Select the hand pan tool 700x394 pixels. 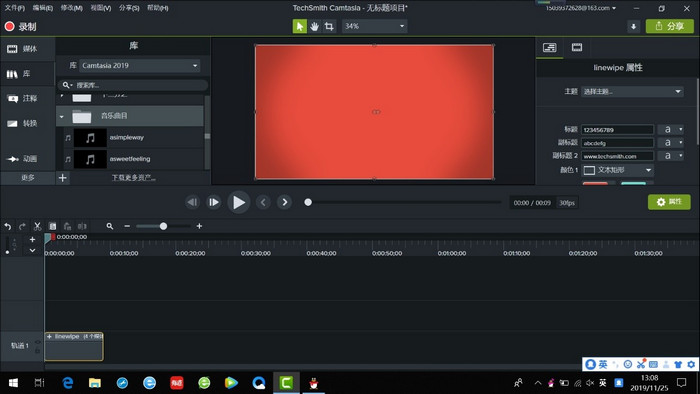point(314,26)
